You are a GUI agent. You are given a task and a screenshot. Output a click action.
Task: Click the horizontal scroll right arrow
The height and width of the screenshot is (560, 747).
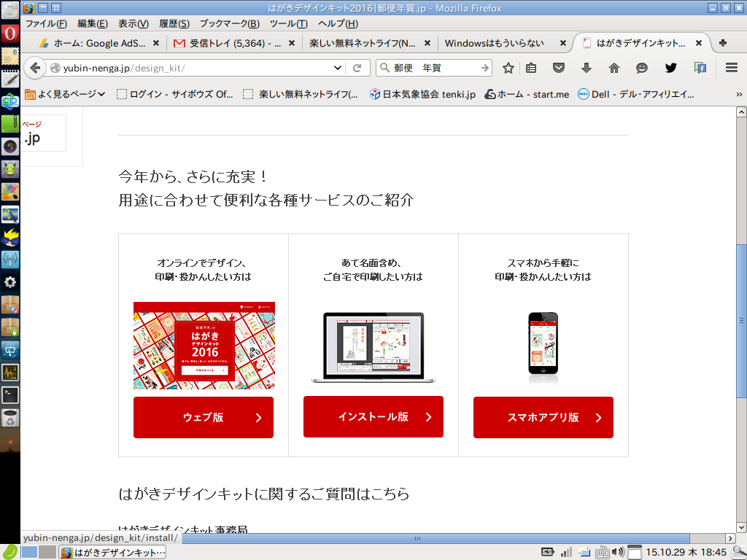point(731,538)
